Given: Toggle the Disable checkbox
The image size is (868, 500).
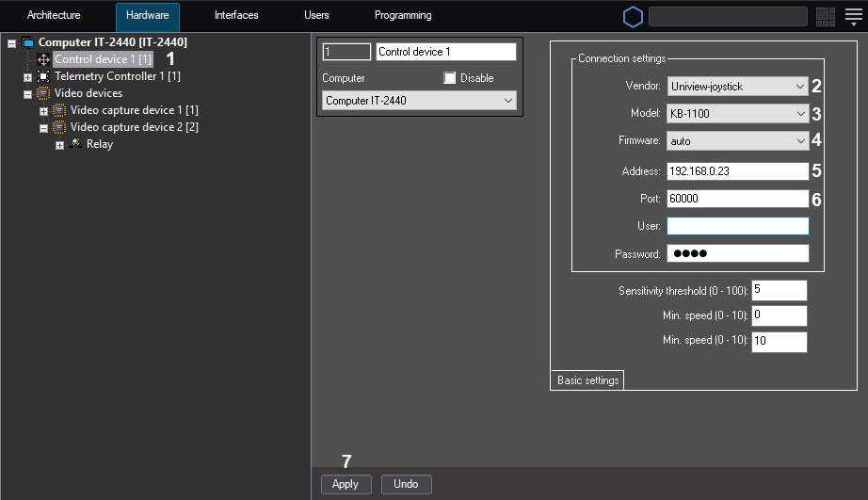Looking at the screenshot, I should point(450,78).
